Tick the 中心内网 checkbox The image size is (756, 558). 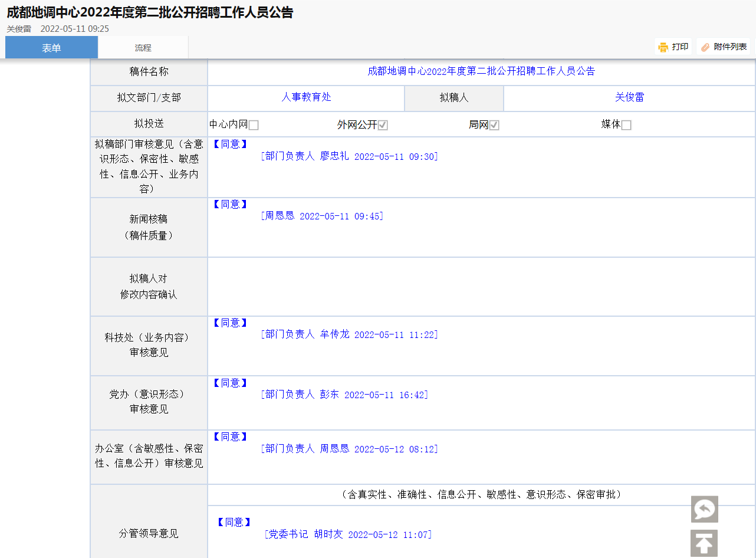(x=254, y=125)
